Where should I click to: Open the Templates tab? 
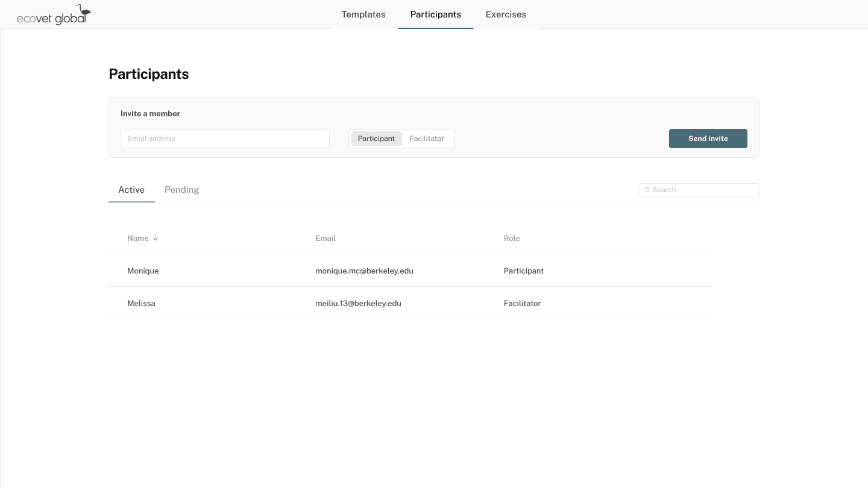[363, 14]
